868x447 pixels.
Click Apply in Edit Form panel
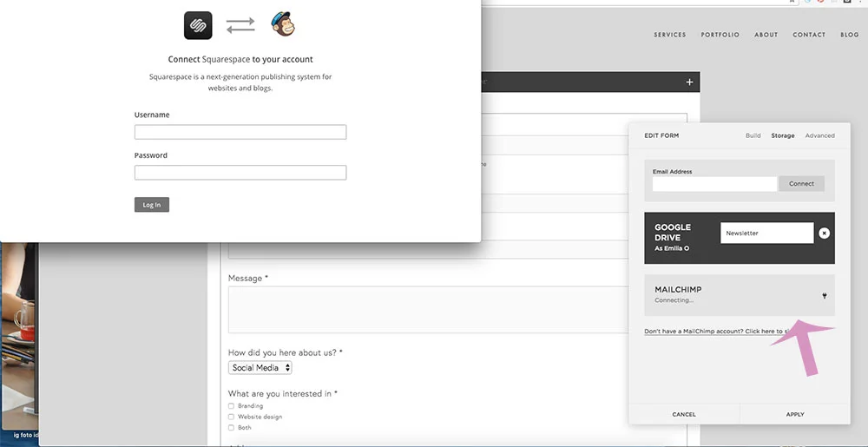tap(795, 414)
